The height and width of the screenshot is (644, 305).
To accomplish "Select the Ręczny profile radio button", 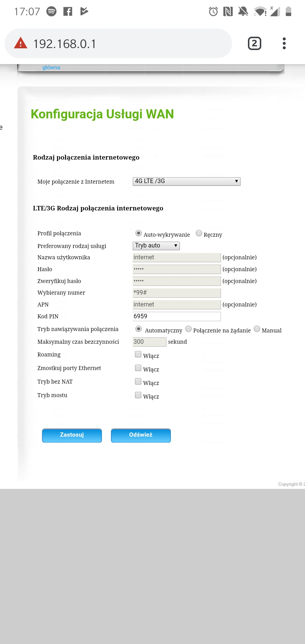I will 199,233.
